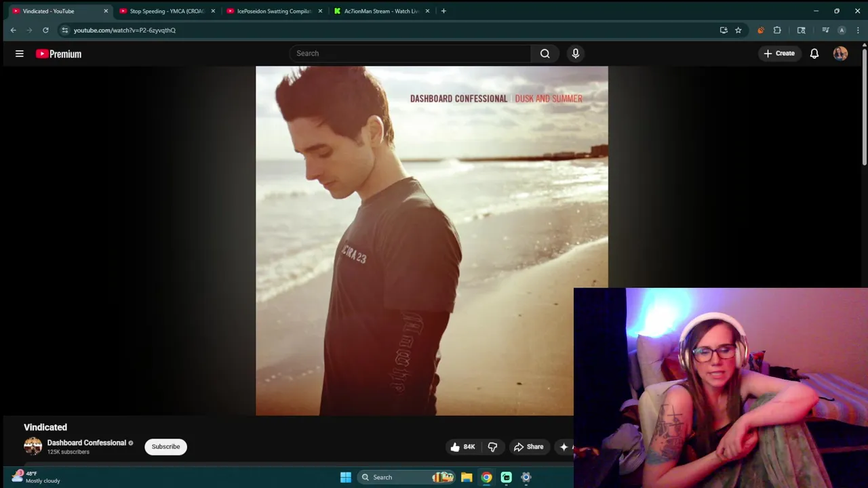Open the Windows Start menu
This screenshot has width=868, height=488.
pyautogui.click(x=346, y=477)
